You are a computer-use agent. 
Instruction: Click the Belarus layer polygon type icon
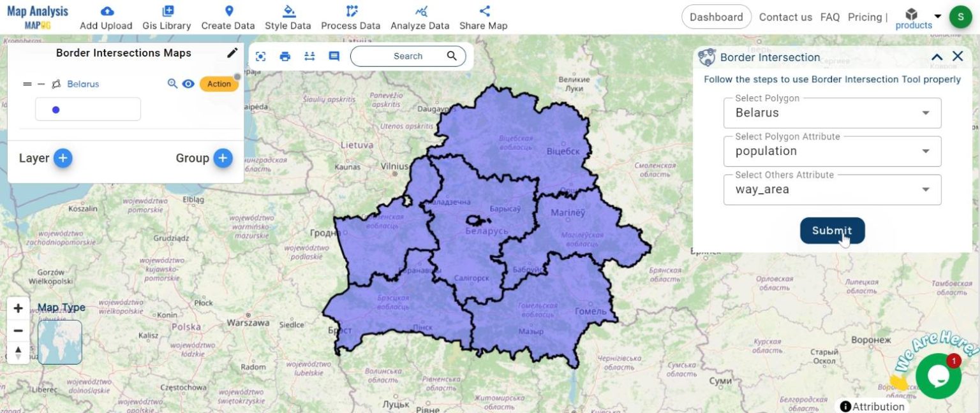[x=56, y=84]
